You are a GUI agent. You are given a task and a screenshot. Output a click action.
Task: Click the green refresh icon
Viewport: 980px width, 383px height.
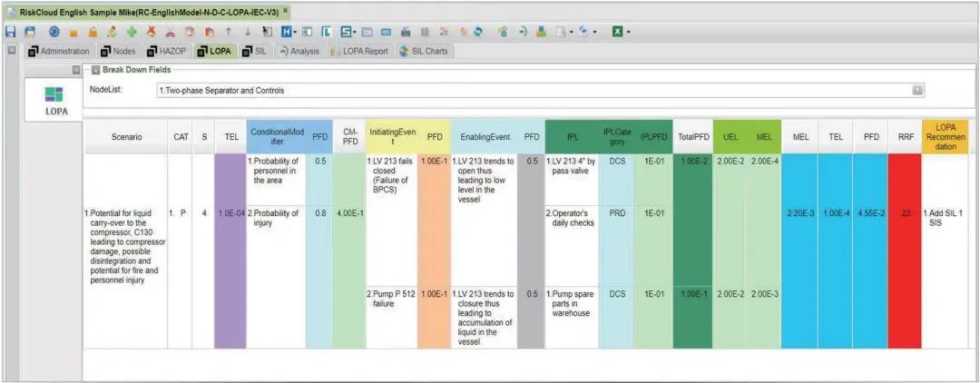[478, 32]
